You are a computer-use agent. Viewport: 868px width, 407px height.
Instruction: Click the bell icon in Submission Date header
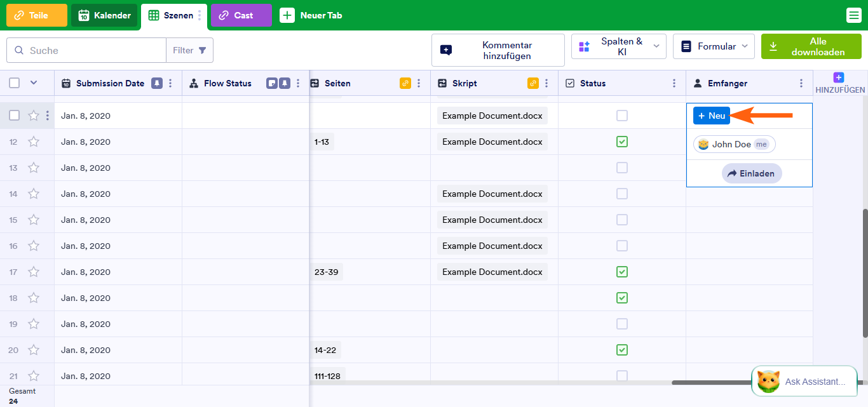pyautogui.click(x=156, y=83)
